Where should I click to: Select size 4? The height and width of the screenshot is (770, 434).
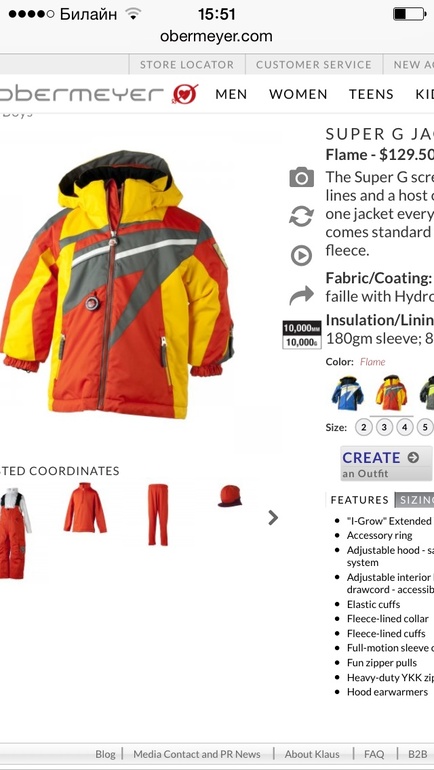coord(405,427)
